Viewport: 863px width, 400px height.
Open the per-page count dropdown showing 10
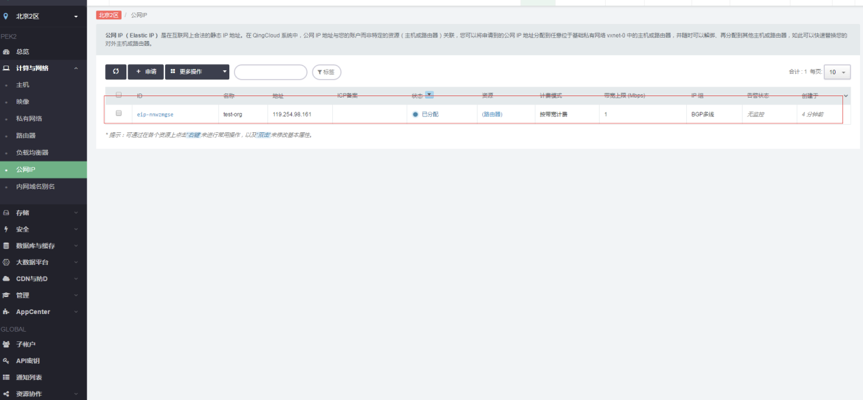coord(837,72)
